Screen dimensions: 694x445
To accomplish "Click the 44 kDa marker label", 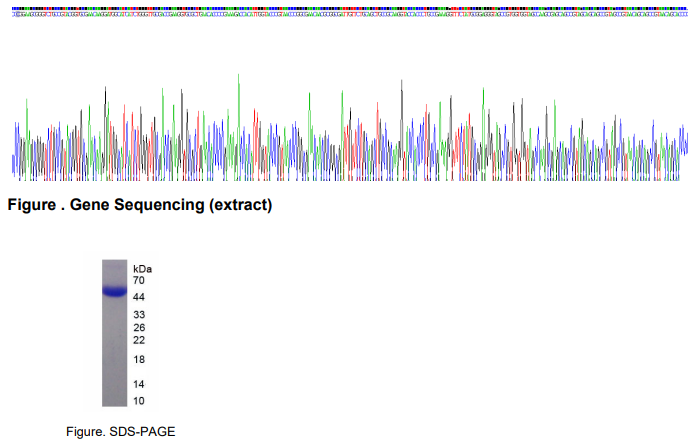I will tap(139, 298).
